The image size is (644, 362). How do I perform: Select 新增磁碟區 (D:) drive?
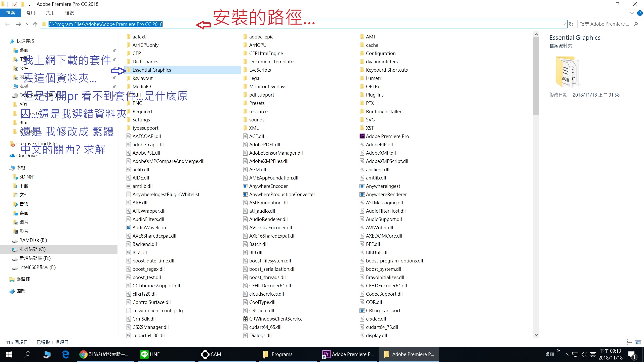(35, 258)
